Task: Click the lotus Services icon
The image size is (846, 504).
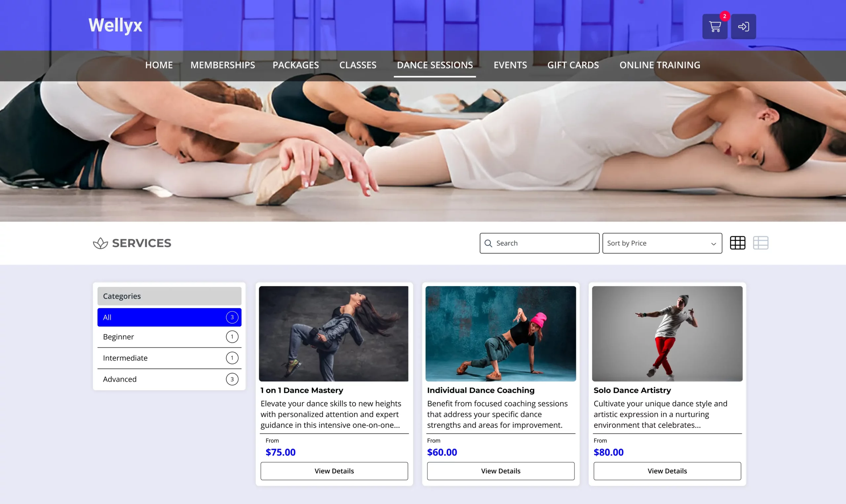Action: click(x=100, y=243)
